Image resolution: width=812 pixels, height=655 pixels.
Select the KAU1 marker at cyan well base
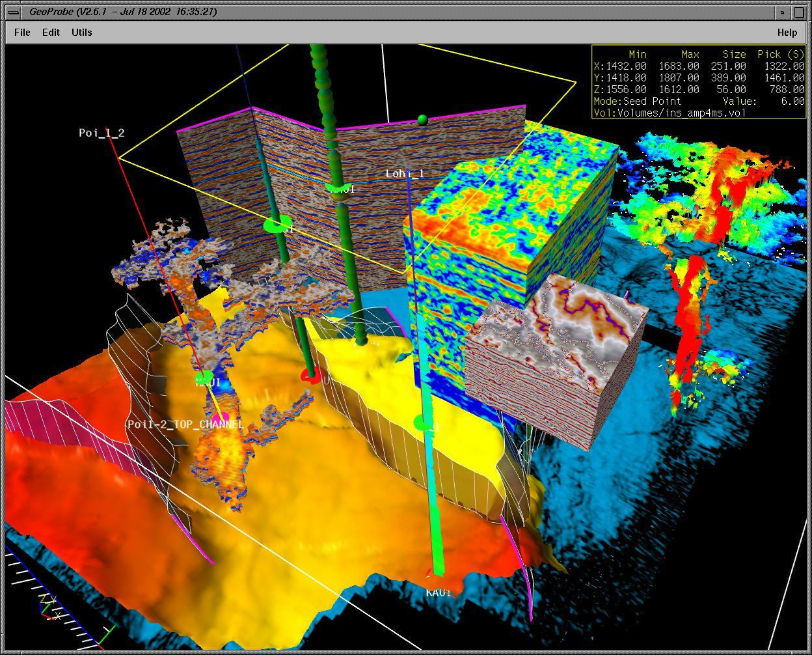pos(438,592)
